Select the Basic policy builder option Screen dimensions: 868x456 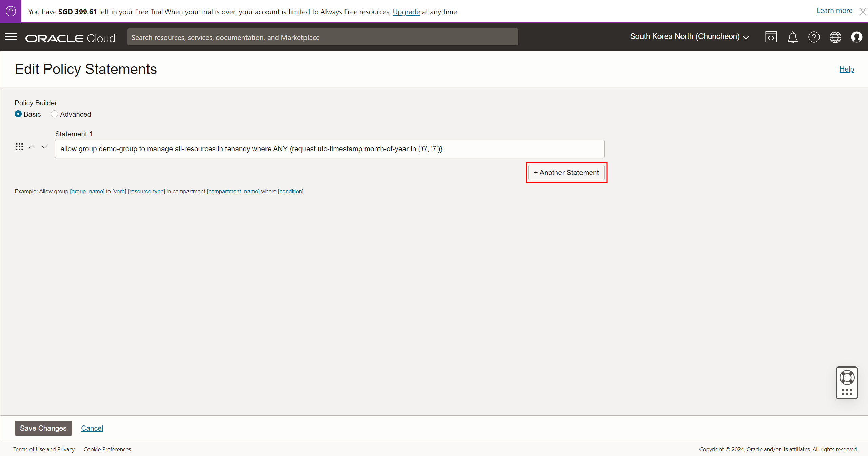pyautogui.click(x=18, y=114)
